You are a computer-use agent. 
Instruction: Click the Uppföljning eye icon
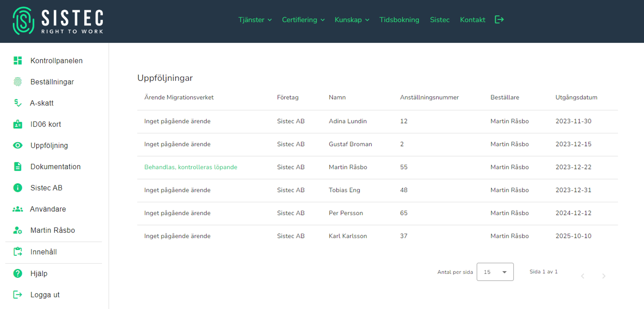[18, 145]
